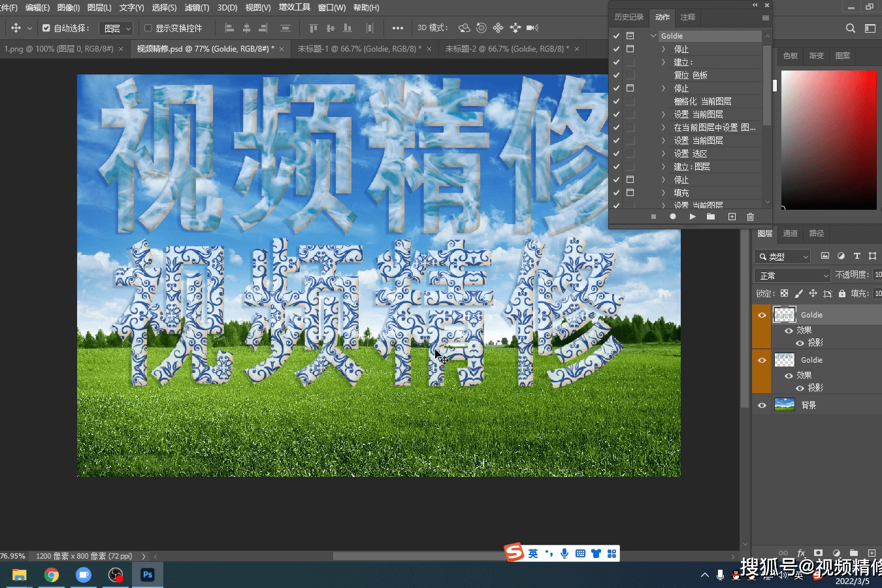
Task: Click the Create new group folder icon
Action: 853,553
